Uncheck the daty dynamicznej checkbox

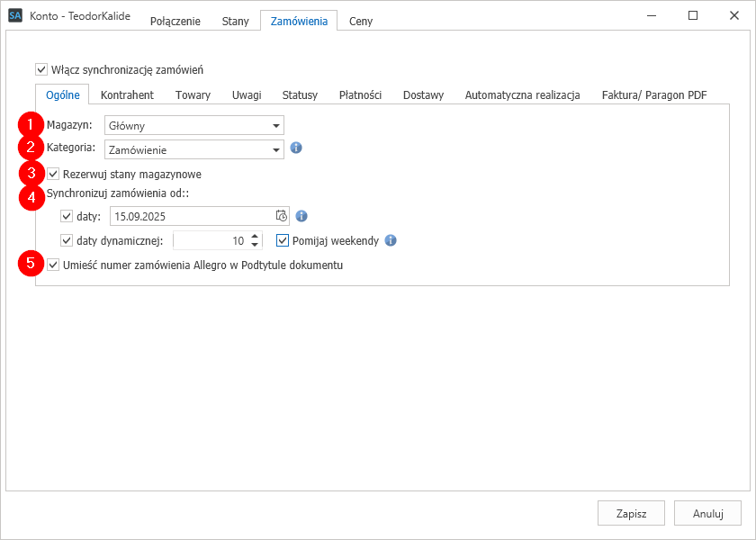pos(67,240)
